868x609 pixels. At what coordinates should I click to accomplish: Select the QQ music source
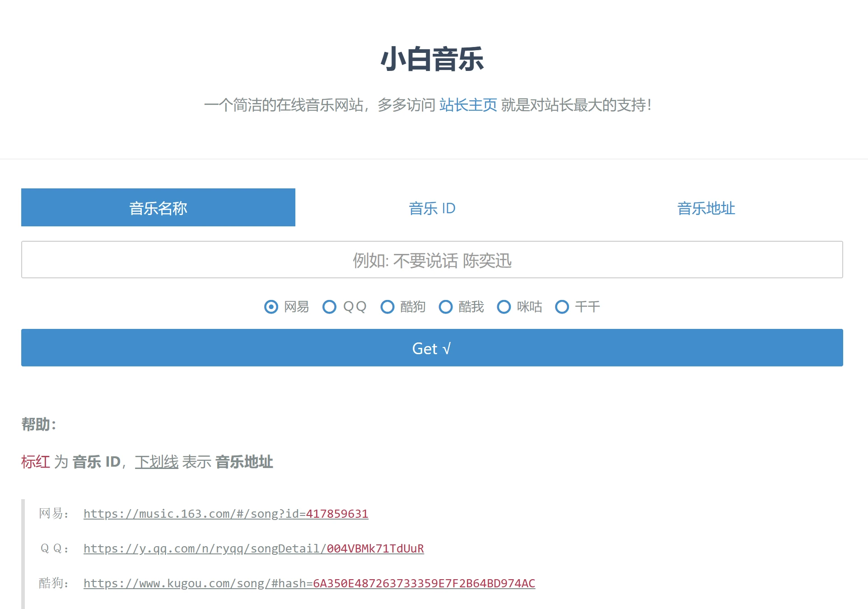tap(329, 307)
